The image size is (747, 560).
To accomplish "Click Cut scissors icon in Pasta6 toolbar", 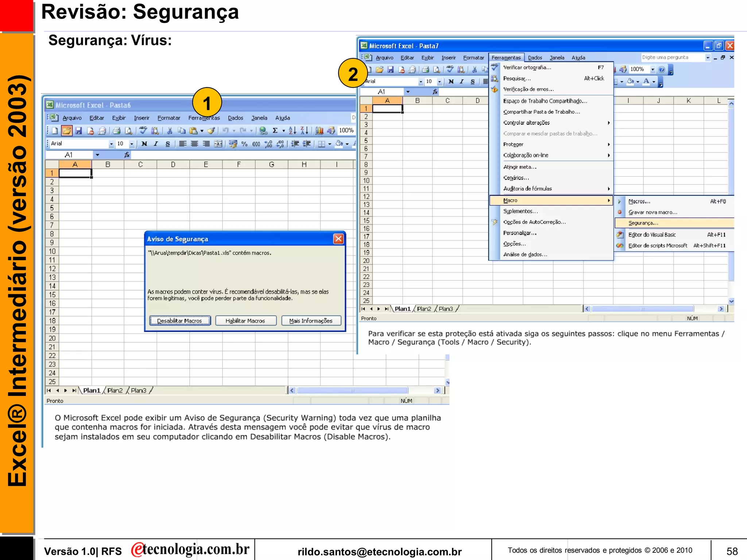I will click(170, 131).
